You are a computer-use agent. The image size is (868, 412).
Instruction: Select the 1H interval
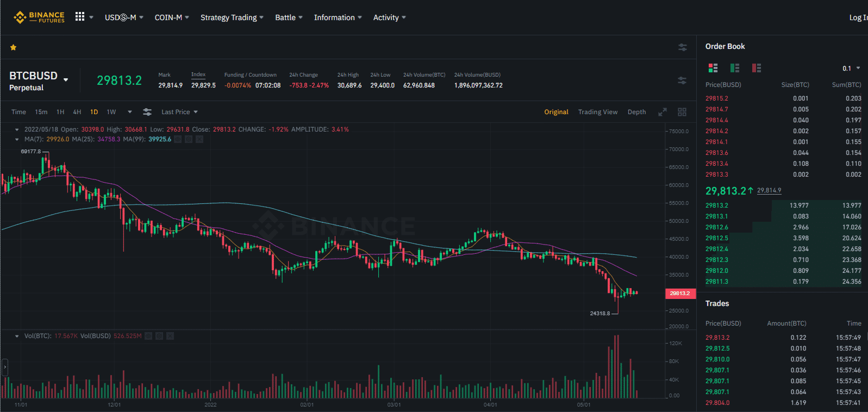[60, 112]
